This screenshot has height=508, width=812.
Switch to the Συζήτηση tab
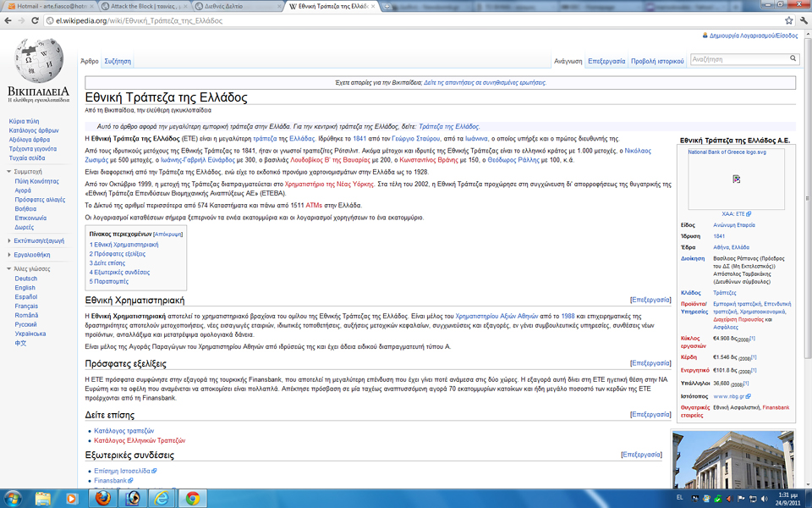[118, 62]
